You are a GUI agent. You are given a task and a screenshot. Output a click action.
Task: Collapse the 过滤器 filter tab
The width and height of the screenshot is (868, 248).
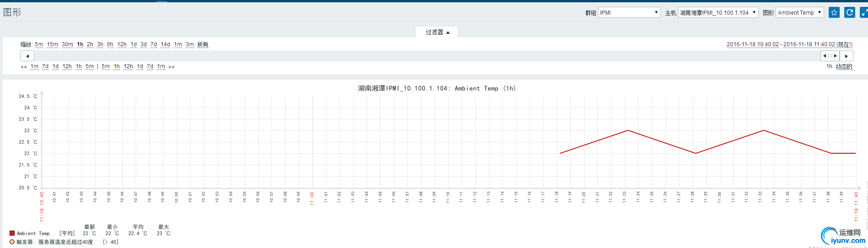tap(437, 32)
